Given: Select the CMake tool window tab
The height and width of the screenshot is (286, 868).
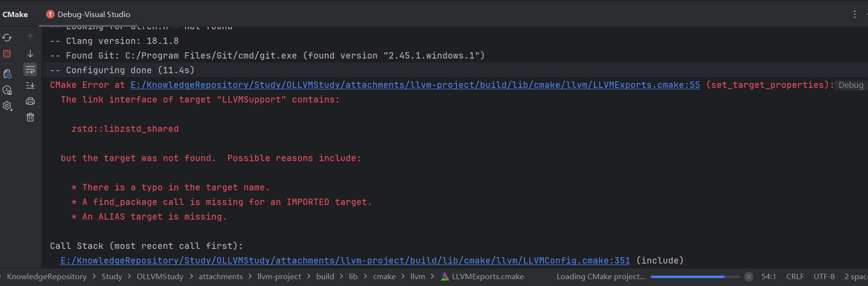Looking at the screenshot, I should click(x=15, y=14).
